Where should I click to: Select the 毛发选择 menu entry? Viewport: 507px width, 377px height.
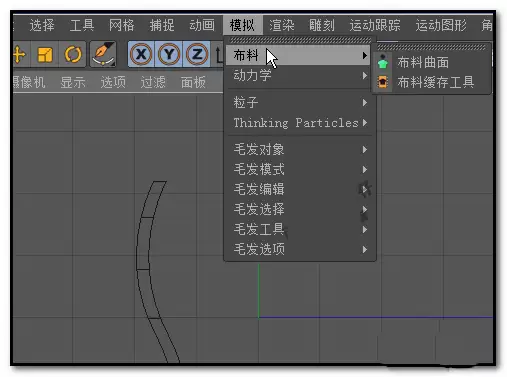coord(299,209)
